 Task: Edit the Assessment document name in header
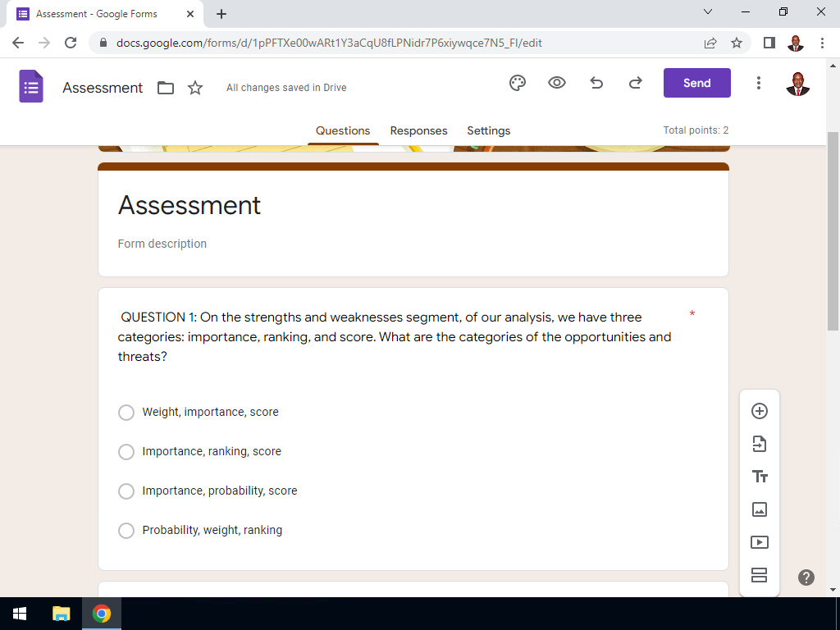(x=103, y=87)
